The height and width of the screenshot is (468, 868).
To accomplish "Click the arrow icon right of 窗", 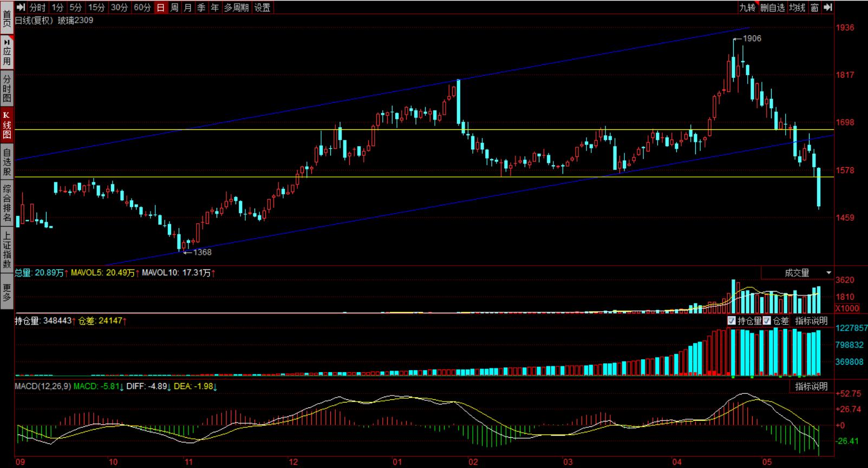I will (x=828, y=8).
